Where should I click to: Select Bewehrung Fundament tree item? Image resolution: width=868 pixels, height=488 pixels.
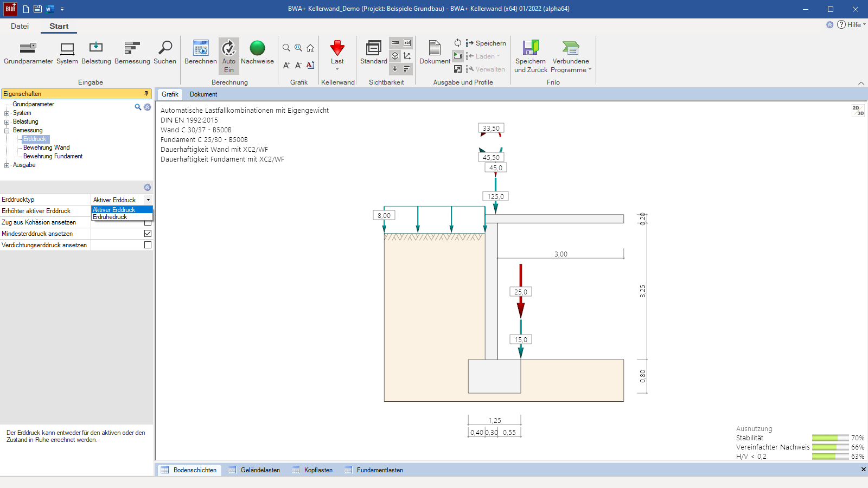[53, 156]
